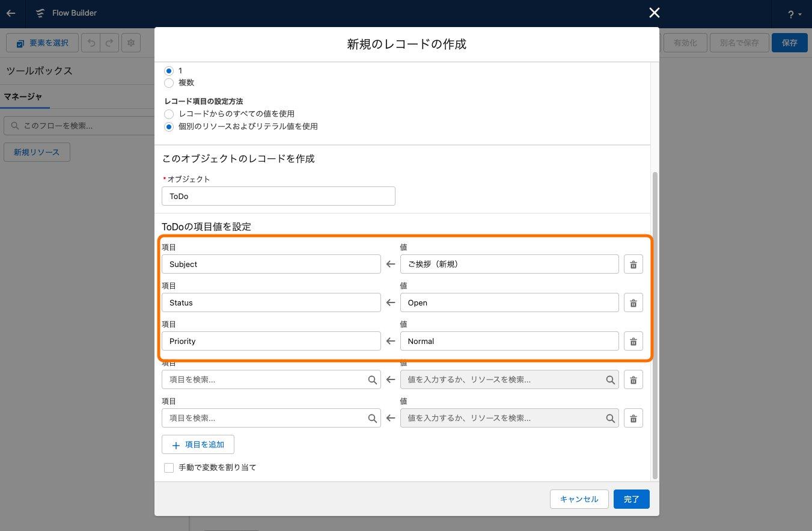Open the first empty 項目を検索 field
This screenshot has height=531, width=812.
pos(271,379)
